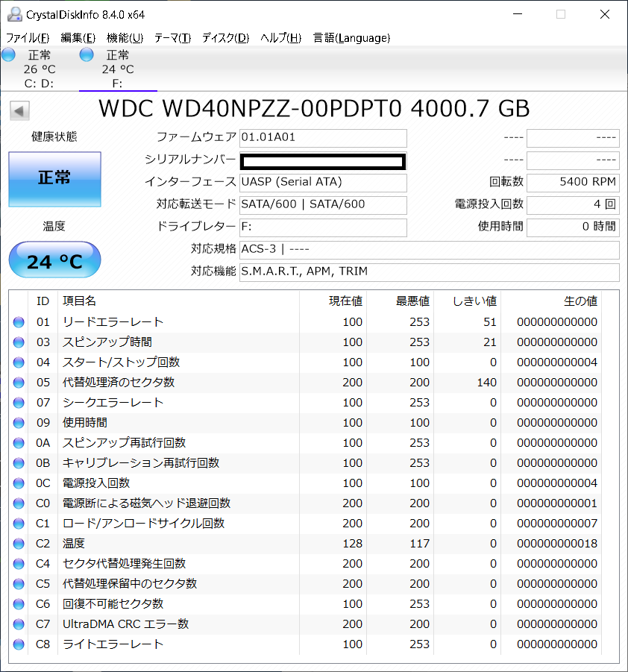The image size is (628, 672).
Task: Open the テーマ(T) menu
Action: click(173, 38)
